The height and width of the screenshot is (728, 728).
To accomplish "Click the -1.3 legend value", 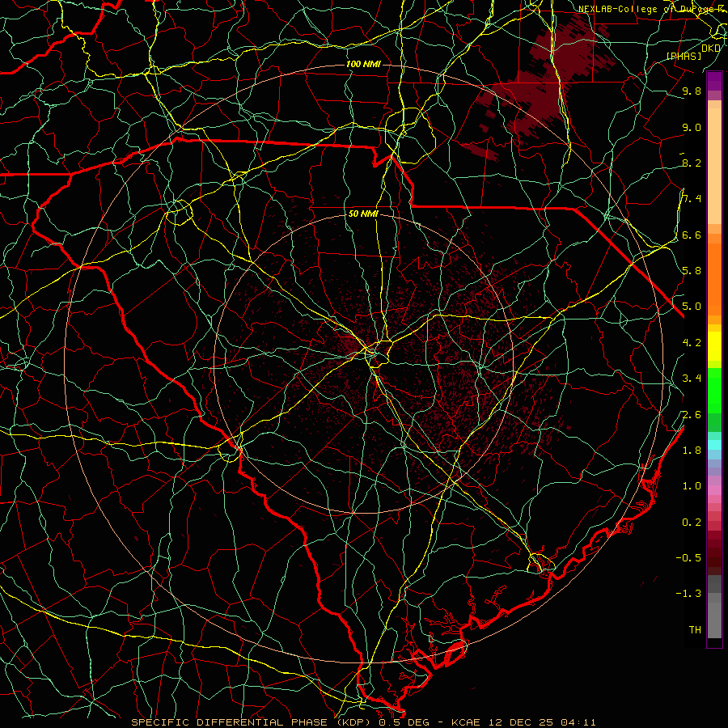I will click(688, 594).
